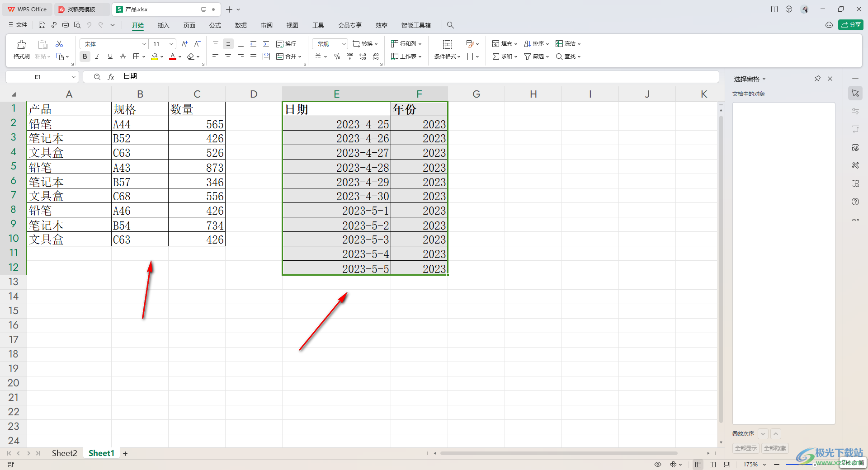Align text left in cell
The image size is (868, 470).
pos(216,56)
